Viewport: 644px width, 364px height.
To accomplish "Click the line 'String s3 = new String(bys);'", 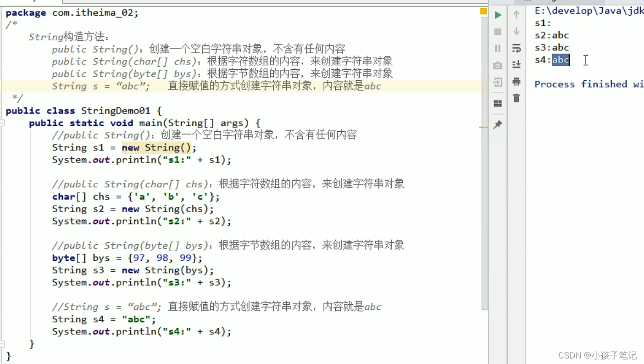I will tap(133, 270).
